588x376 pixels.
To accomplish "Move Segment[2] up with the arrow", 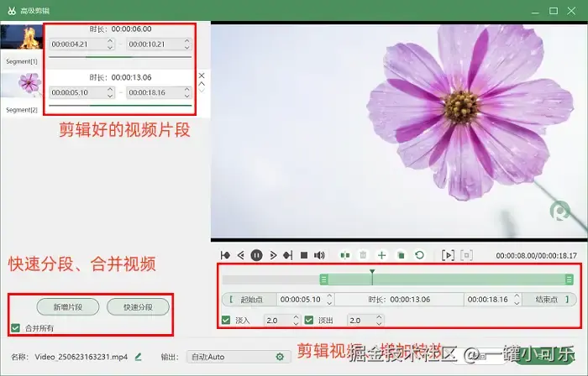I will point(202,83).
